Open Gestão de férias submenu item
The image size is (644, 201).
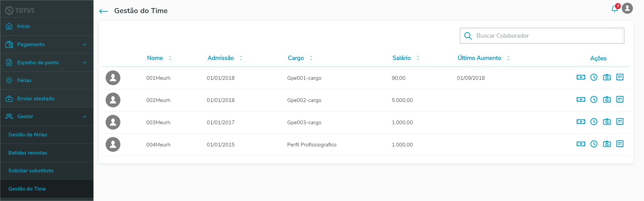[x=28, y=135]
